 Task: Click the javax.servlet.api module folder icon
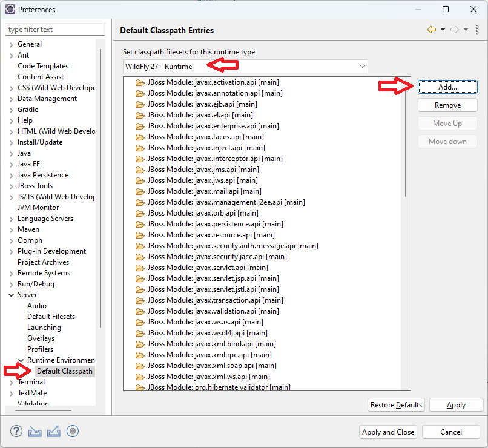point(140,268)
